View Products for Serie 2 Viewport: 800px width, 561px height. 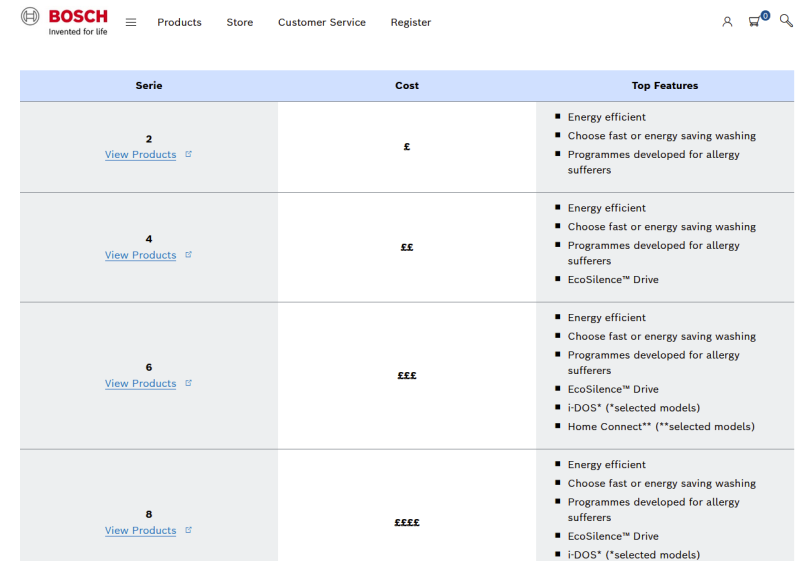tap(140, 155)
